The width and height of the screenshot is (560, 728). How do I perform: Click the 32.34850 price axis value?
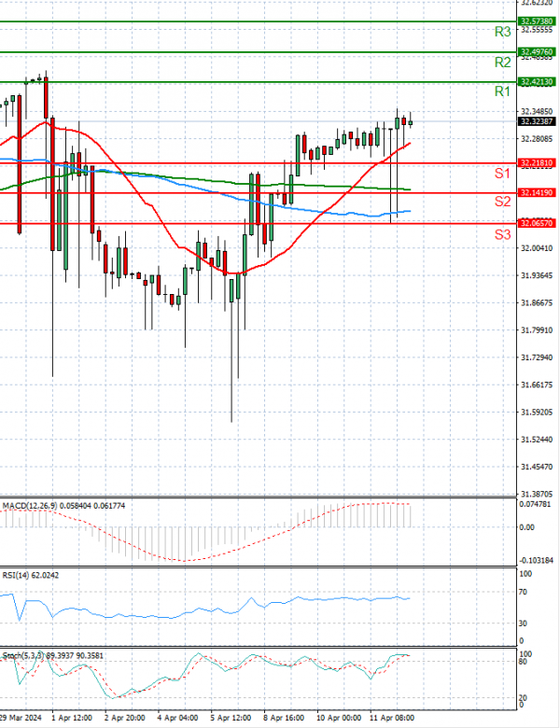(537, 111)
